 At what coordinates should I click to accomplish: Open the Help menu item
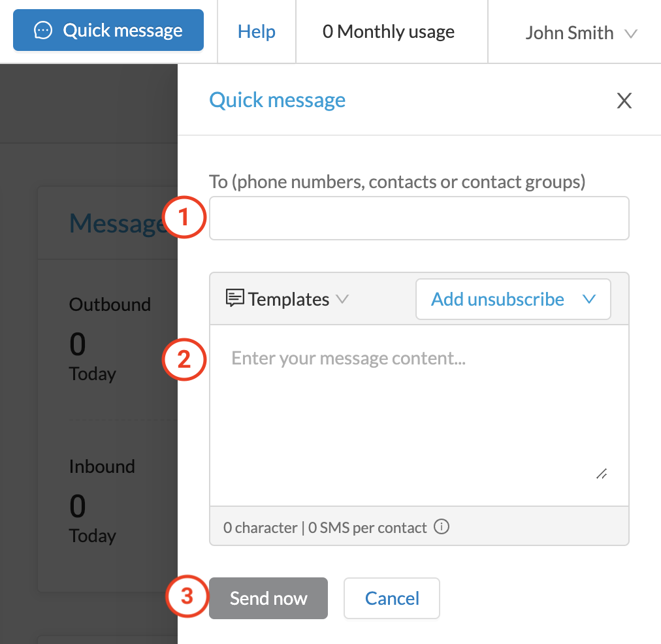(256, 31)
